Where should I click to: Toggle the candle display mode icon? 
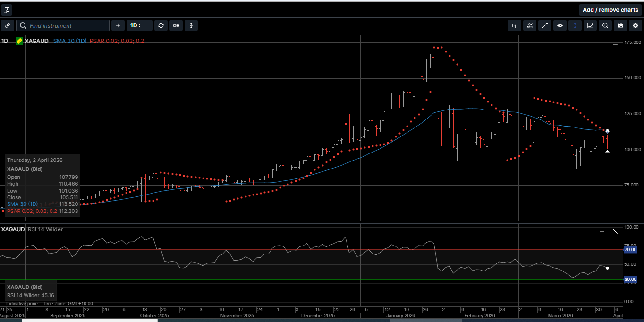(x=176, y=25)
